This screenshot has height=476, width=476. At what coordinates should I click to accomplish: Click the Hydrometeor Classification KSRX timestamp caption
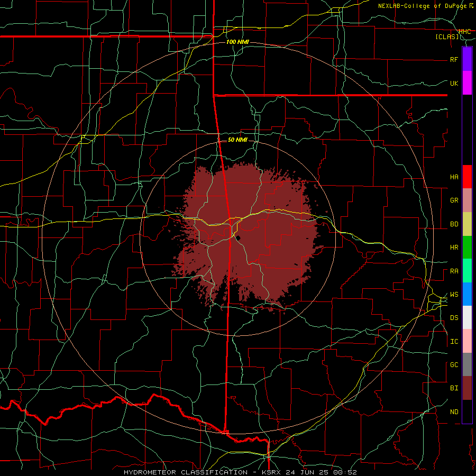click(x=240, y=472)
